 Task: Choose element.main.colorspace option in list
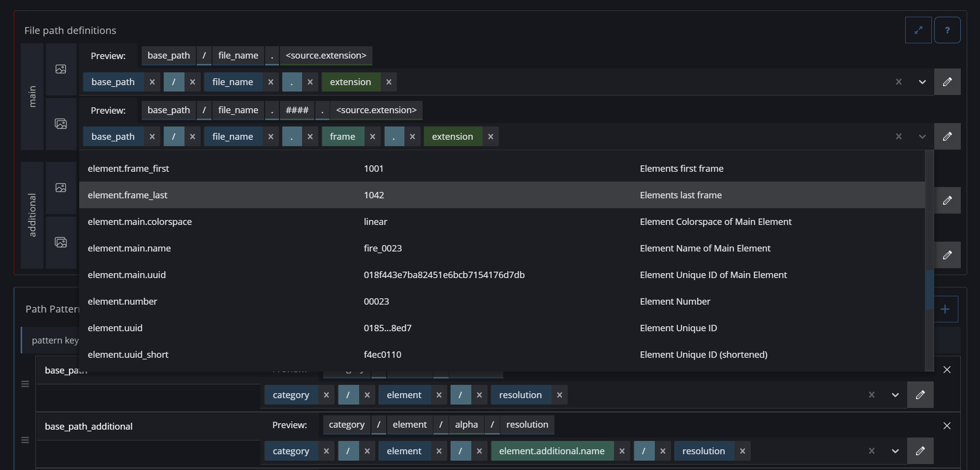point(140,221)
